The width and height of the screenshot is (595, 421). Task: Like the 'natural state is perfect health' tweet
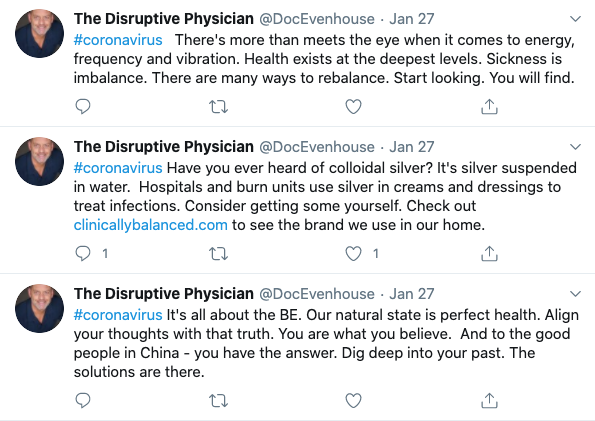tap(353, 400)
